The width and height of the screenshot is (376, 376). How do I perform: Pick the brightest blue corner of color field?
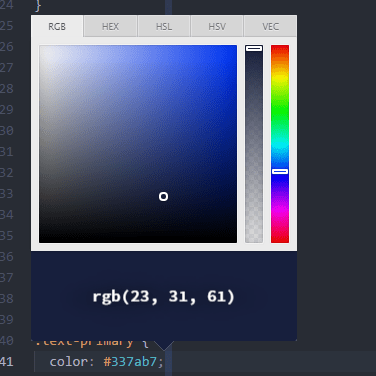tap(233, 49)
